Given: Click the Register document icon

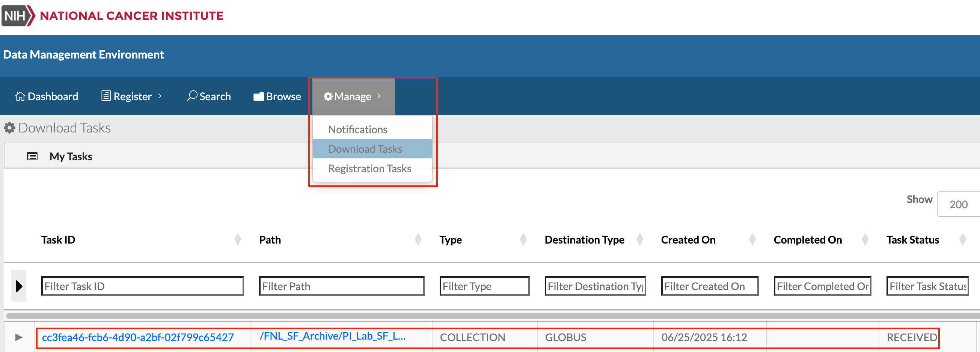Looking at the screenshot, I should click(106, 96).
